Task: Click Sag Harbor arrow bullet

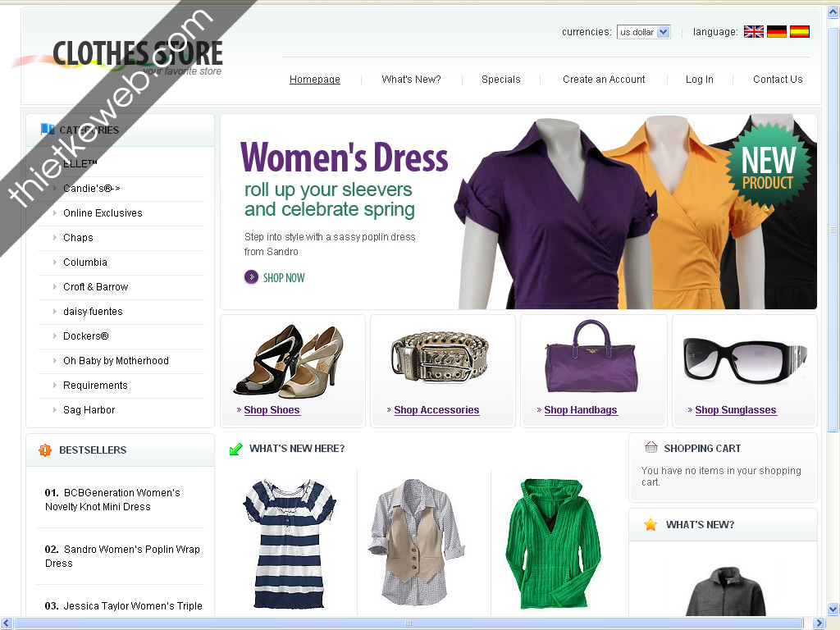Action: point(55,410)
